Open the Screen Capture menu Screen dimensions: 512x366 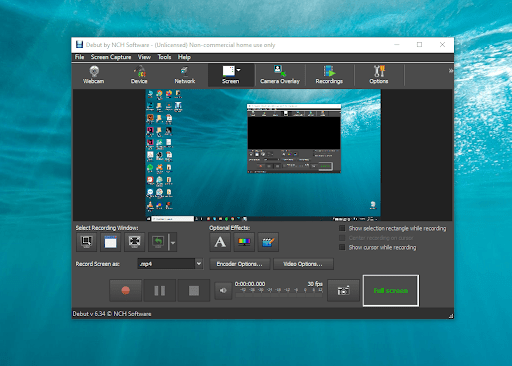[111, 57]
